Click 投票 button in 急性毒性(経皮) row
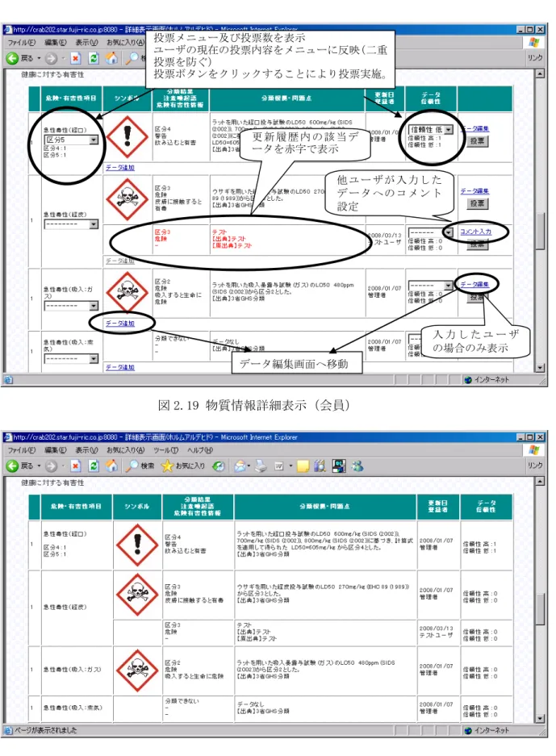 tap(478, 203)
